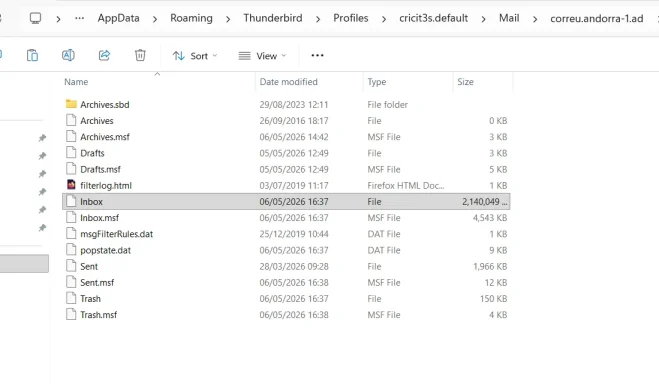
Task: Select the Inbox.msf file icon
Action: coord(71,217)
